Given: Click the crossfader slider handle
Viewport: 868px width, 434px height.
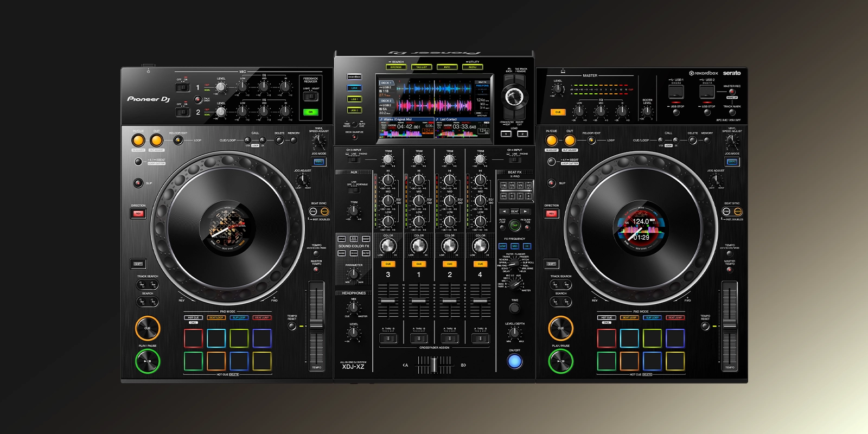Looking at the screenshot, I should point(433,365).
